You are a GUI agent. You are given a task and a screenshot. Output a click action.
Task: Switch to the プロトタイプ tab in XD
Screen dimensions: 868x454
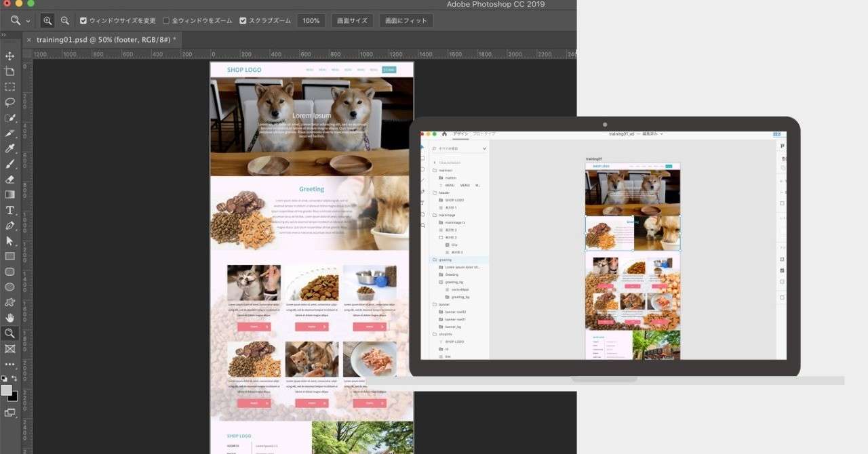point(484,134)
